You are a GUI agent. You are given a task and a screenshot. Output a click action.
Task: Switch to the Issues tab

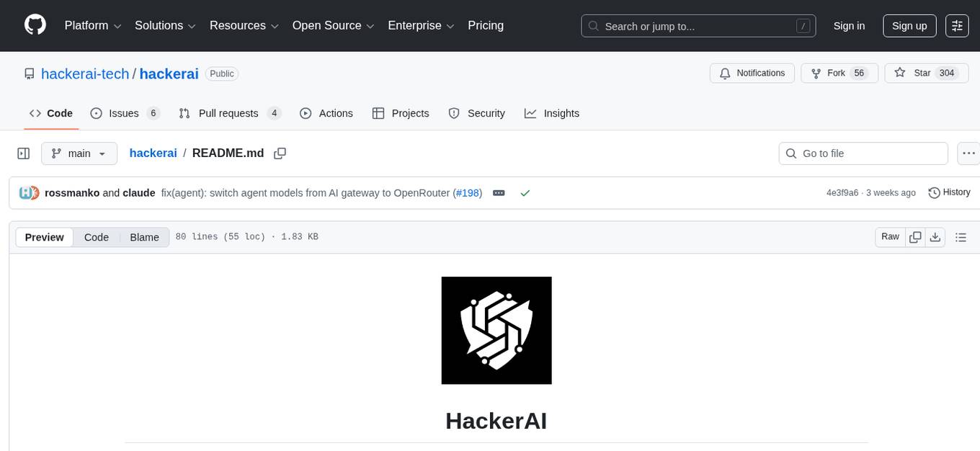123,113
